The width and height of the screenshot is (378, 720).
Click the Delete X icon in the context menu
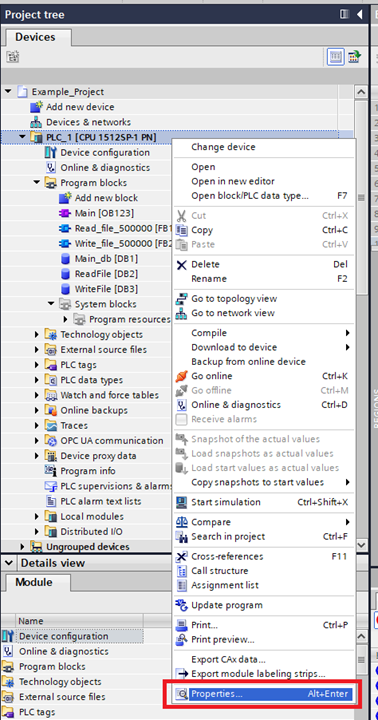tap(182, 264)
